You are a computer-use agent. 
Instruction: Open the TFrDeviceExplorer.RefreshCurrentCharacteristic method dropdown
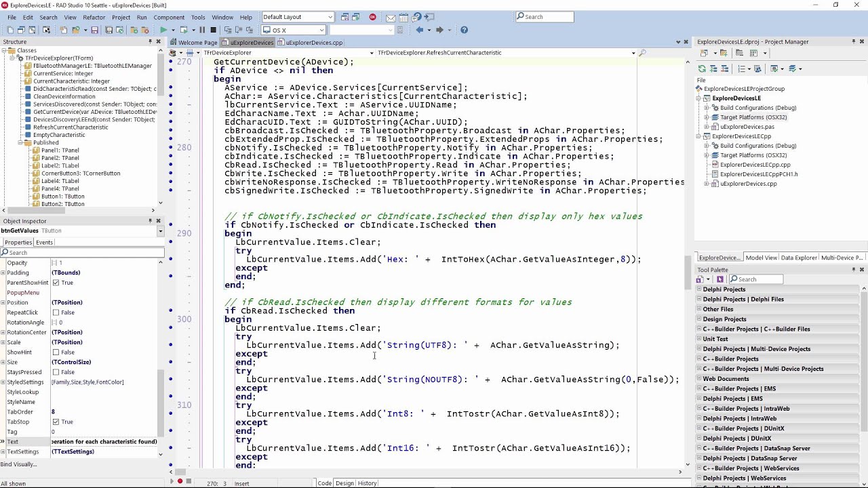click(x=633, y=53)
